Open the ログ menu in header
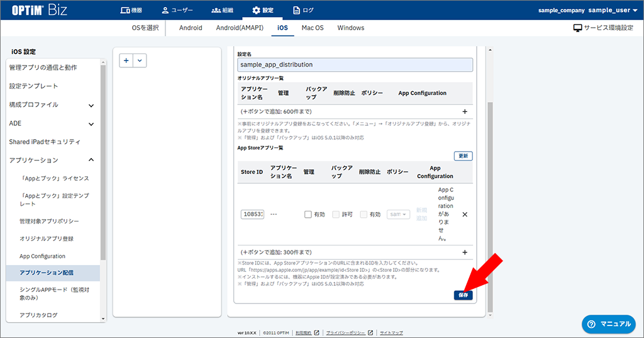The image size is (644, 338). [x=304, y=10]
